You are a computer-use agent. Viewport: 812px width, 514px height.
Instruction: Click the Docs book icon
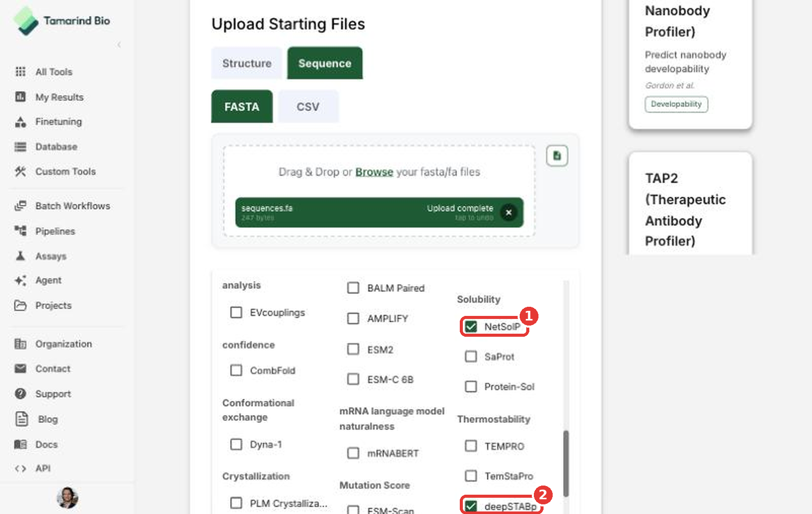point(20,444)
